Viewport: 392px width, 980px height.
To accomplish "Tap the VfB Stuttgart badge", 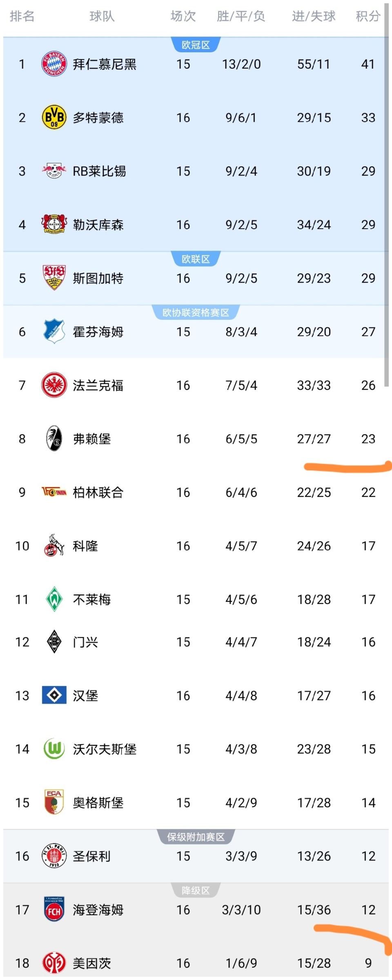I will point(54,278).
